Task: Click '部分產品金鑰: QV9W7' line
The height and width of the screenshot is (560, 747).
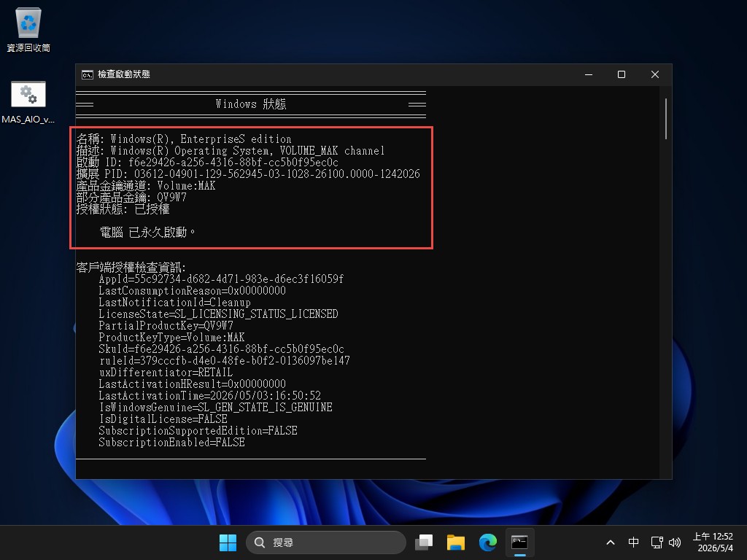Action: (x=131, y=197)
